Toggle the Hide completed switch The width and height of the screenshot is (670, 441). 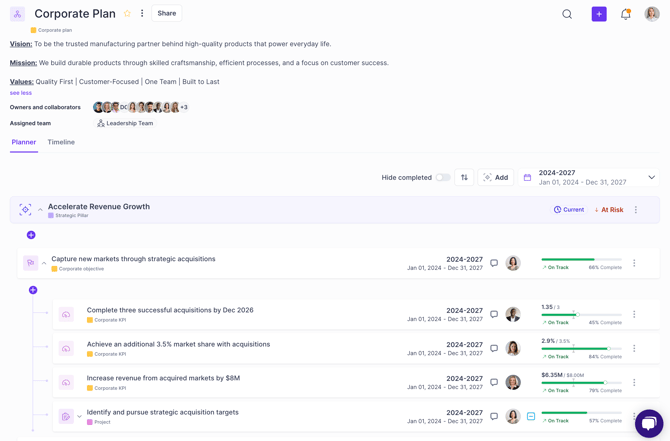tap(443, 177)
